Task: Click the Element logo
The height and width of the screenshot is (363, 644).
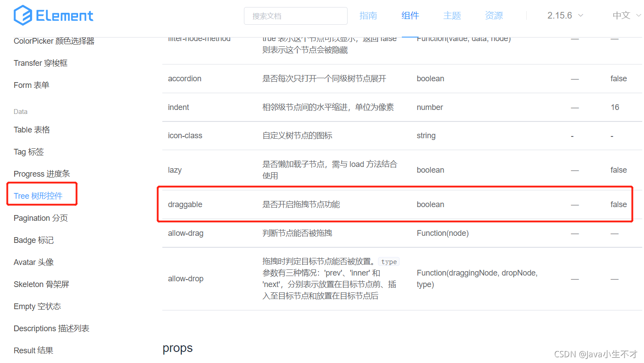Action: [x=53, y=15]
